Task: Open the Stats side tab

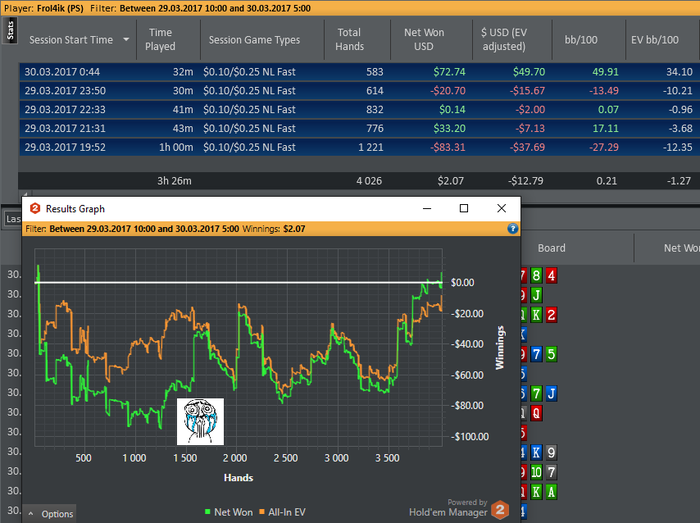Action: click(10, 31)
